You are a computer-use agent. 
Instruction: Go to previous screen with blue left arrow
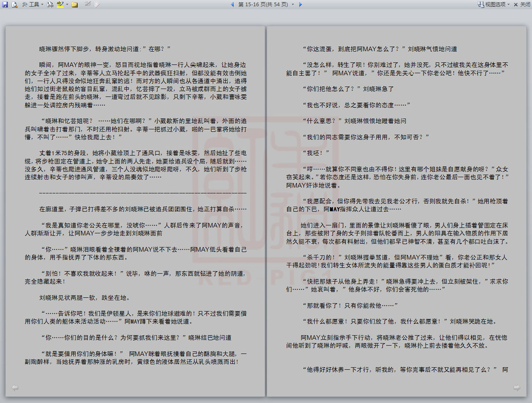point(232,5)
